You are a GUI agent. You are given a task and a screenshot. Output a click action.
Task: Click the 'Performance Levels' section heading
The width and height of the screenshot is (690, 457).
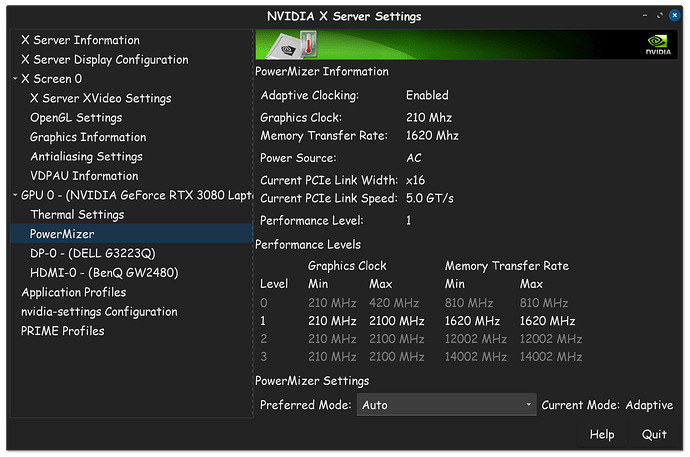pos(308,245)
